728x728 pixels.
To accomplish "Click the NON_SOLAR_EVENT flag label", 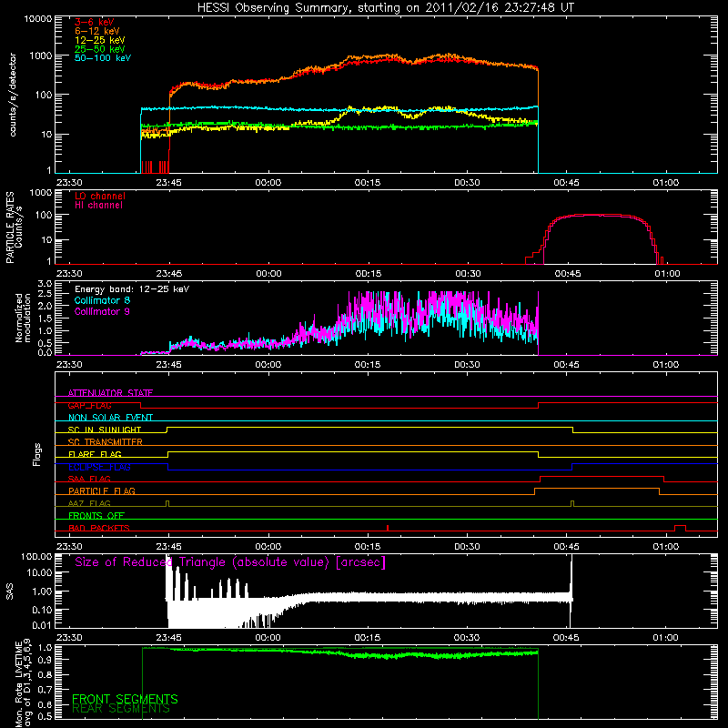I will pyautogui.click(x=110, y=418).
